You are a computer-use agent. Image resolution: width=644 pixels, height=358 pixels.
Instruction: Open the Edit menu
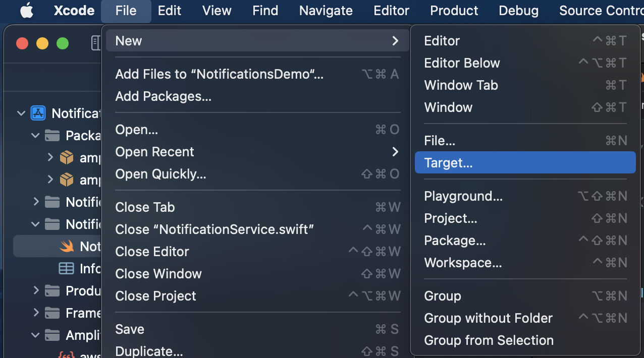click(169, 11)
